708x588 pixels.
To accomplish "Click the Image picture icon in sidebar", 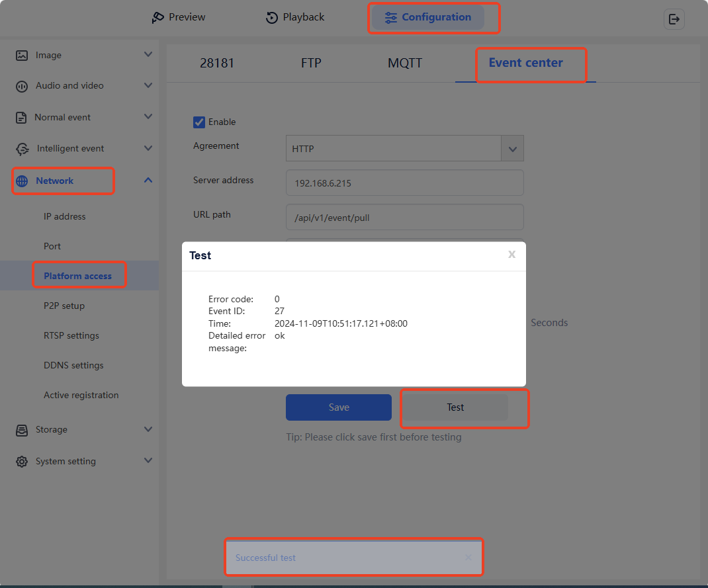I will click(x=22, y=56).
